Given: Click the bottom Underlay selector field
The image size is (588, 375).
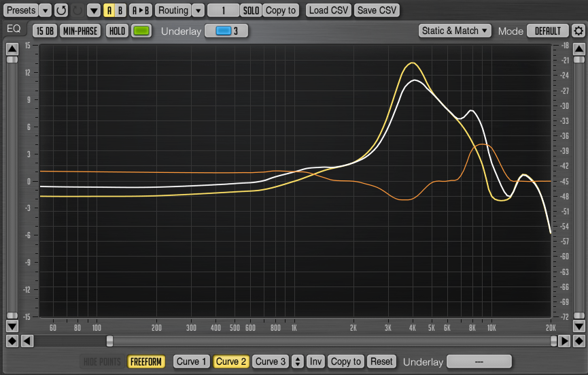Looking at the screenshot, I should 479,361.
